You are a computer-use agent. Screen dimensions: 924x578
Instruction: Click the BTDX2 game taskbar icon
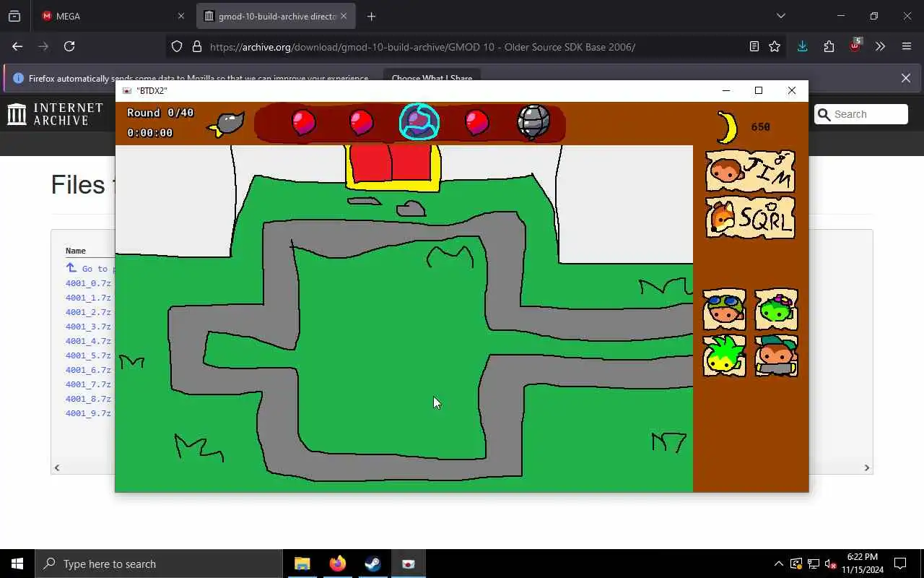tap(409, 564)
